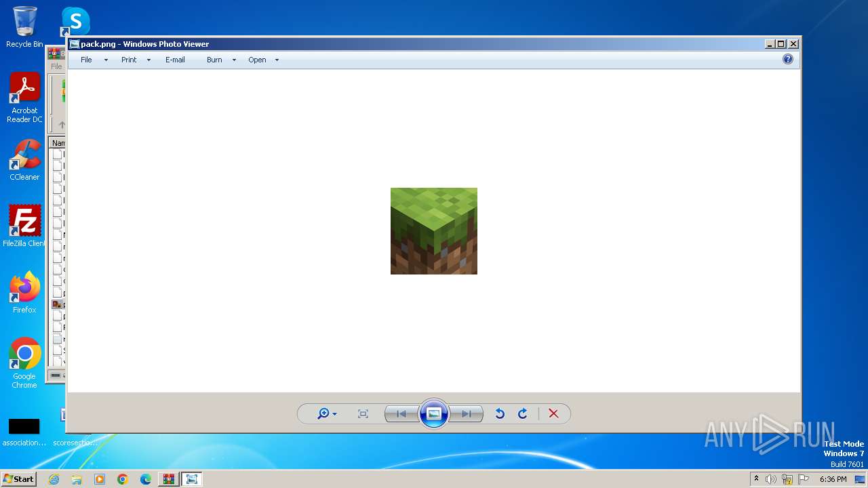Viewport: 868px width, 488px height.
Task: Open Recycle Bin desktop icon
Action: point(24,27)
